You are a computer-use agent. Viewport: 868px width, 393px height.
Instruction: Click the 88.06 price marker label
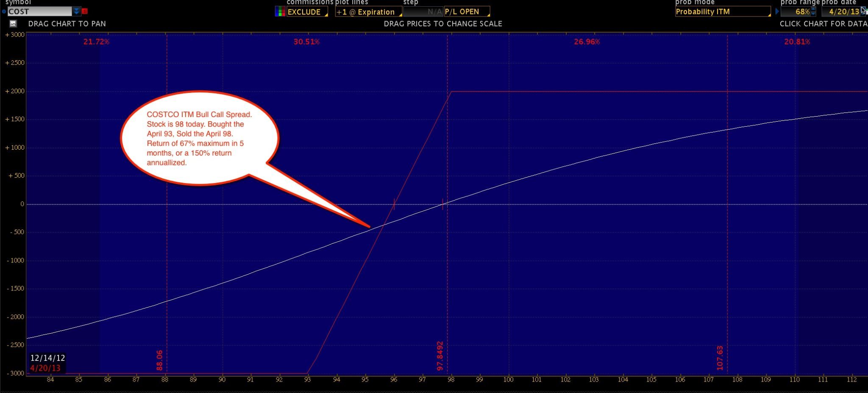coord(159,360)
